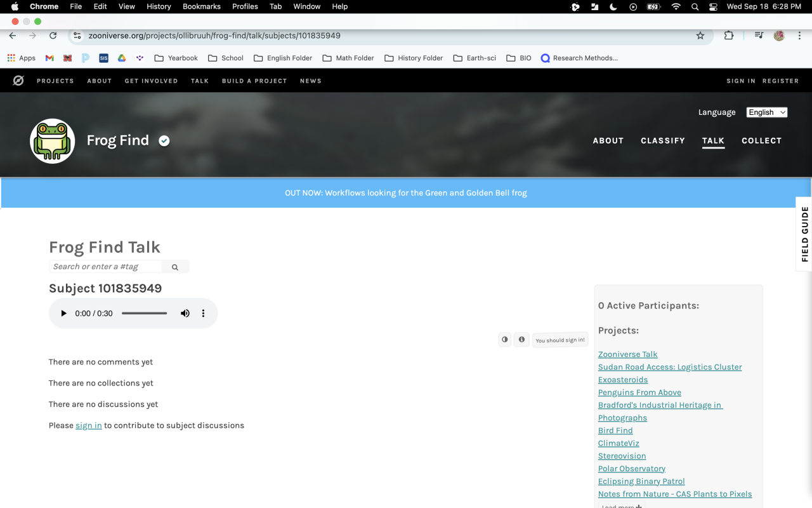Click the Frog Find Talk heading link

pos(105,247)
